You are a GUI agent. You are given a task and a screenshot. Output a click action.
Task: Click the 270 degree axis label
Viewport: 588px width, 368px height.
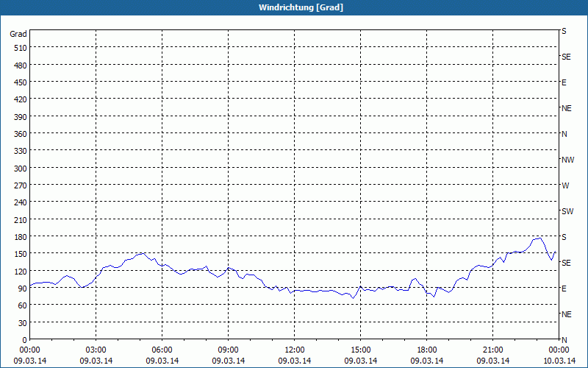click(x=21, y=185)
